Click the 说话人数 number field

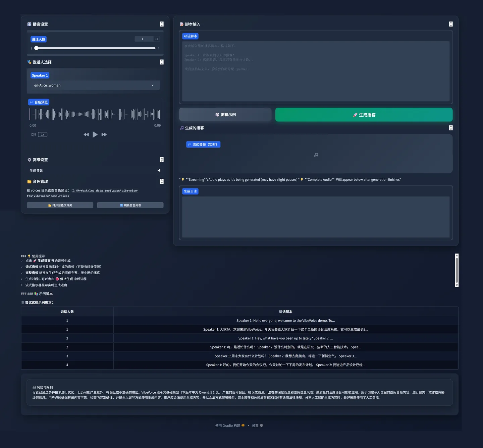coord(144,39)
